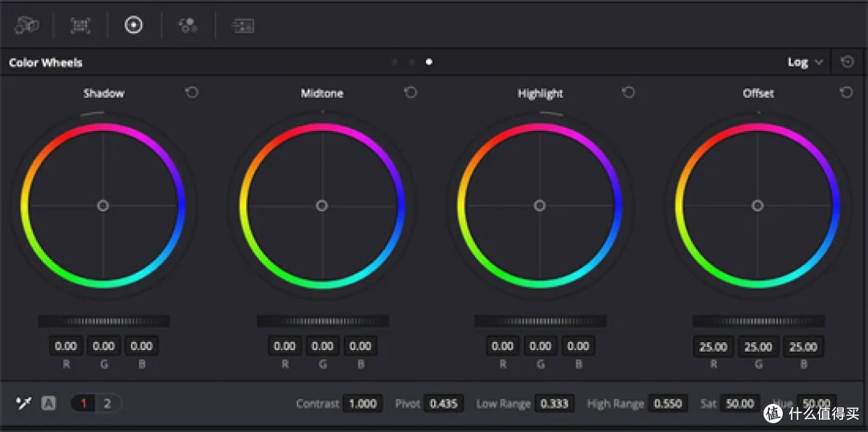The image size is (868, 432).
Task: Click the Highlight master jog wheel
Action: pyautogui.click(x=540, y=321)
